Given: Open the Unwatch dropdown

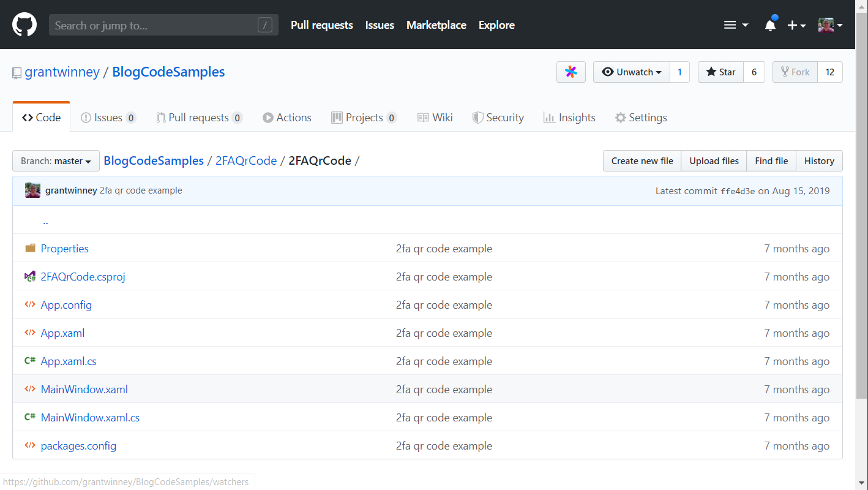Looking at the screenshot, I should coord(632,72).
